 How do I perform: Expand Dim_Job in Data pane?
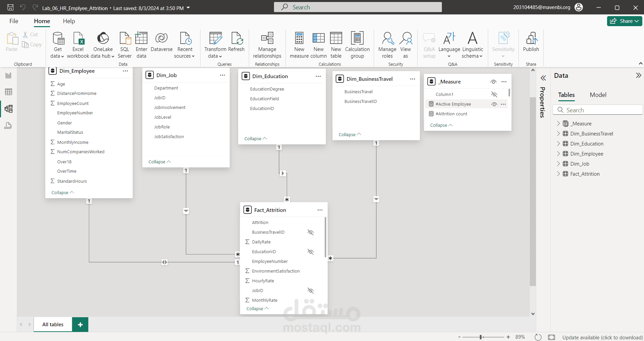click(x=558, y=164)
